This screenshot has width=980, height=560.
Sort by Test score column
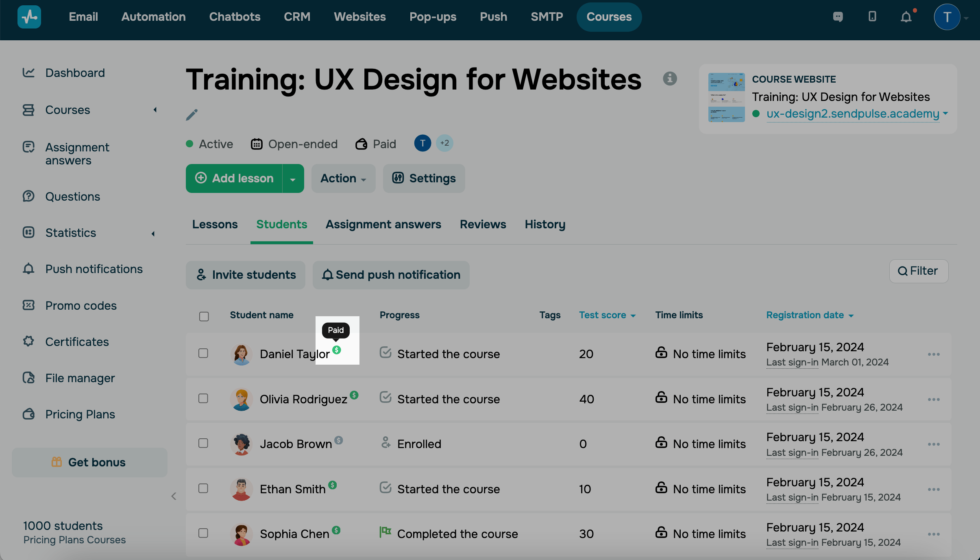click(607, 315)
